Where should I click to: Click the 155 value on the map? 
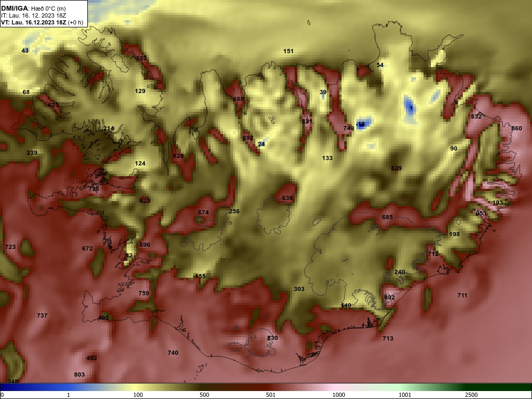[x=200, y=276]
